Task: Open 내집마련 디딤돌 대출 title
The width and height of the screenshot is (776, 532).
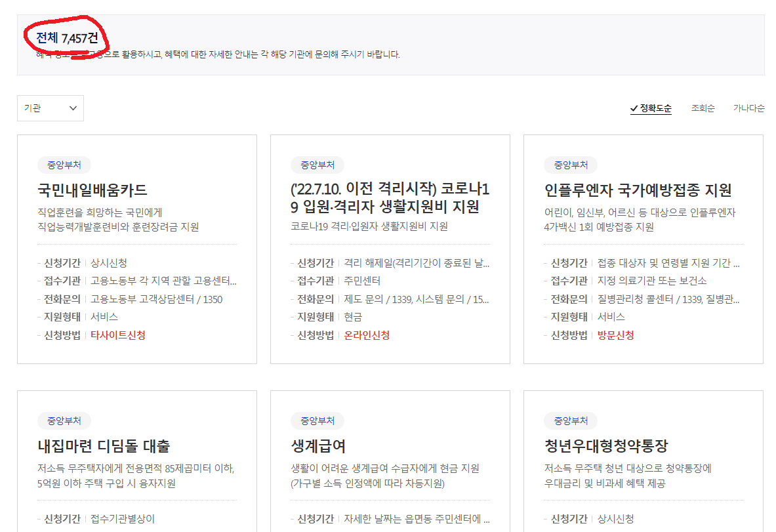Action: 104,446
